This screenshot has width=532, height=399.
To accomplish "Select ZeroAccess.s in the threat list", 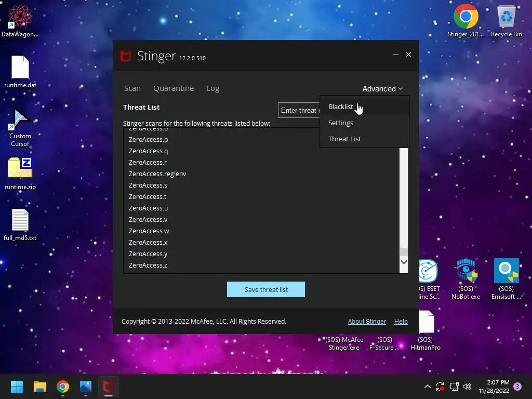I will [x=148, y=185].
